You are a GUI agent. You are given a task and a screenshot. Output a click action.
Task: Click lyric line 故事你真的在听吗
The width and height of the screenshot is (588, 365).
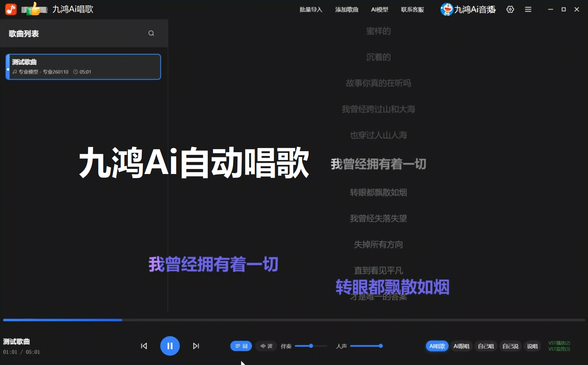tap(378, 83)
